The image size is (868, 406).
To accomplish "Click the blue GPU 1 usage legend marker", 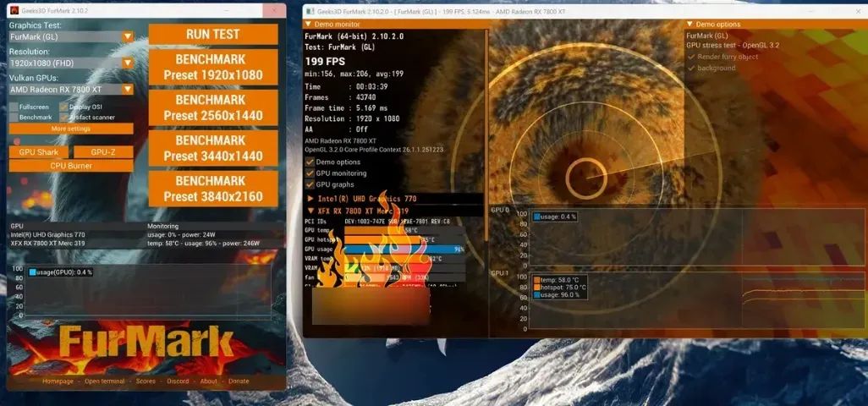I will point(537,295).
